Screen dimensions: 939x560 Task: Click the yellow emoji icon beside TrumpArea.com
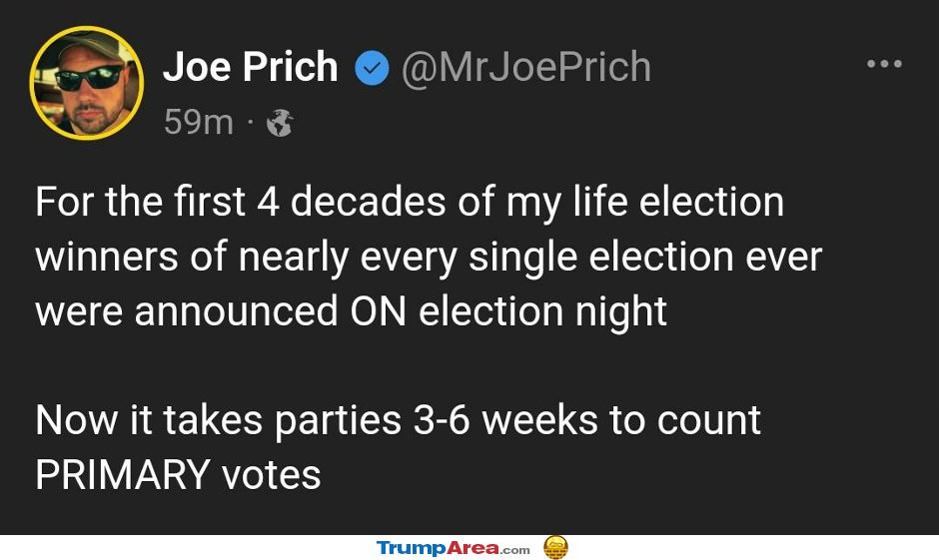pyautogui.click(x=555, y=547)
